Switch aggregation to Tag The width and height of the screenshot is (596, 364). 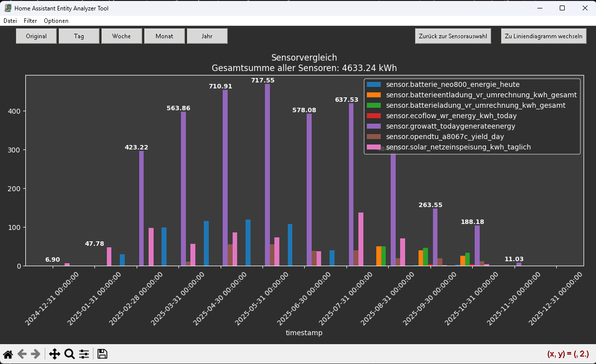tap(79, 36)
